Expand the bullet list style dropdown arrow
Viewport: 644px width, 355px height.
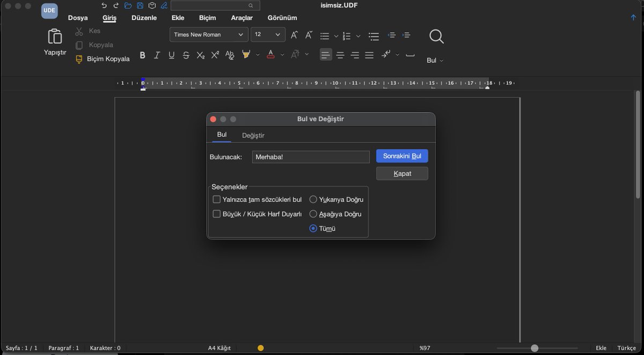click(336, 37)
